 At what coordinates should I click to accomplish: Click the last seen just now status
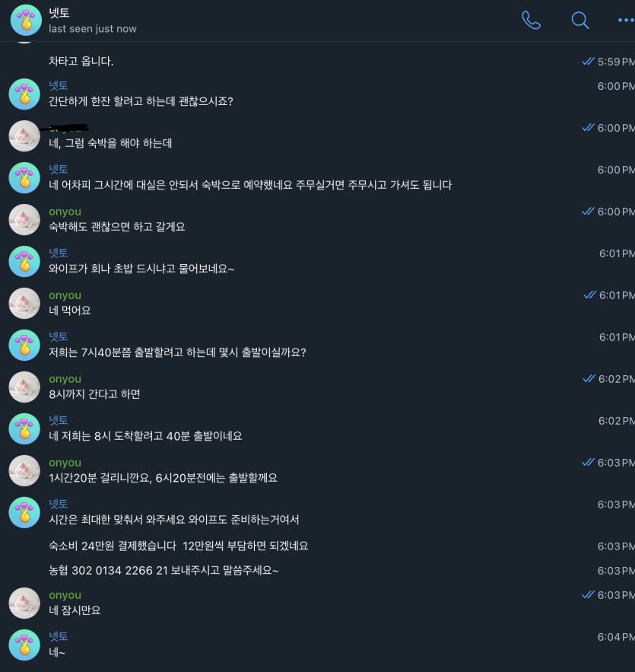93,29
